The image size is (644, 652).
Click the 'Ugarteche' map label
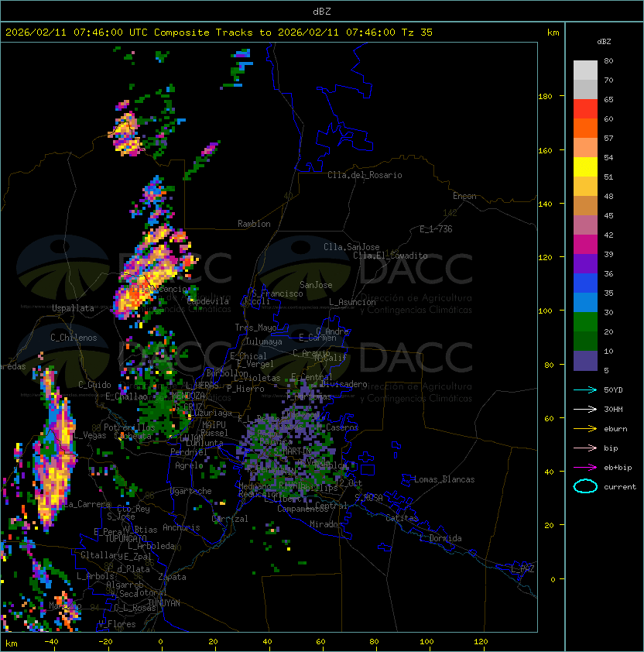[x=191, y=491]
